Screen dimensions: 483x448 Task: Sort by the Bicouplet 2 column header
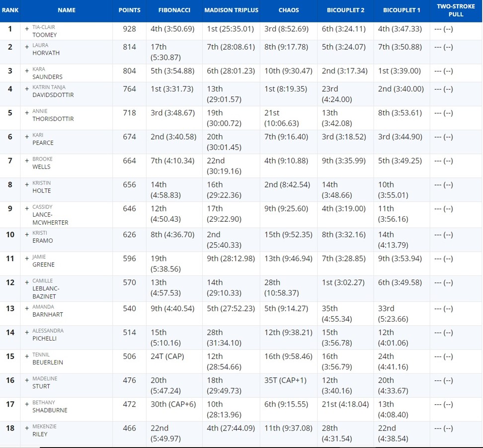pyautogui.click(x=346, y=10)
